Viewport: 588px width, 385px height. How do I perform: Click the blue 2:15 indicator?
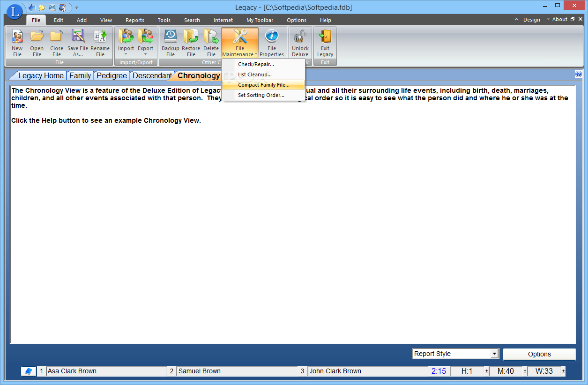point(439,371)
